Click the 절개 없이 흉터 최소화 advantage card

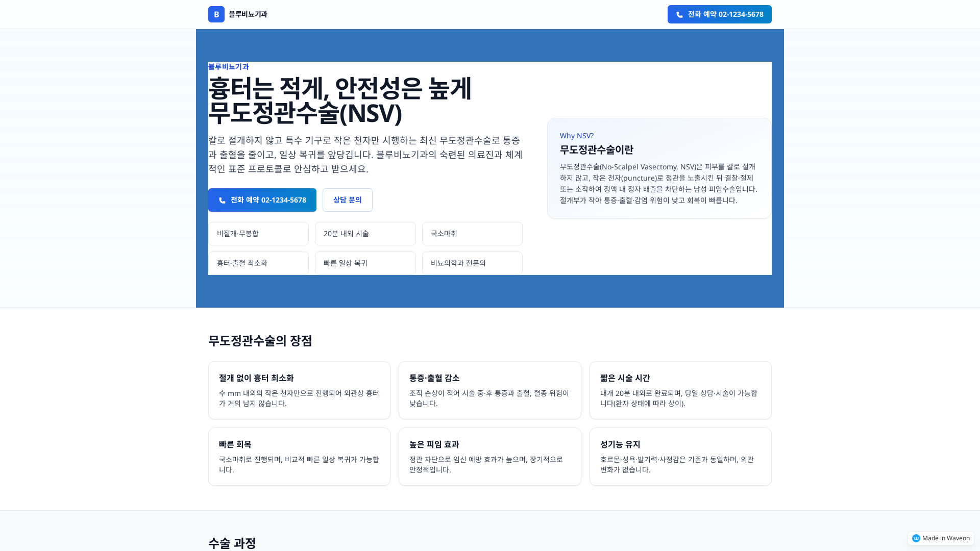pos(299,390)
